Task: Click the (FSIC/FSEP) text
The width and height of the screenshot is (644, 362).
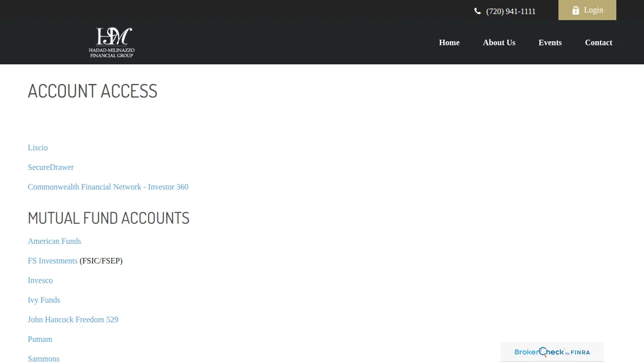Action: [101, 260]
